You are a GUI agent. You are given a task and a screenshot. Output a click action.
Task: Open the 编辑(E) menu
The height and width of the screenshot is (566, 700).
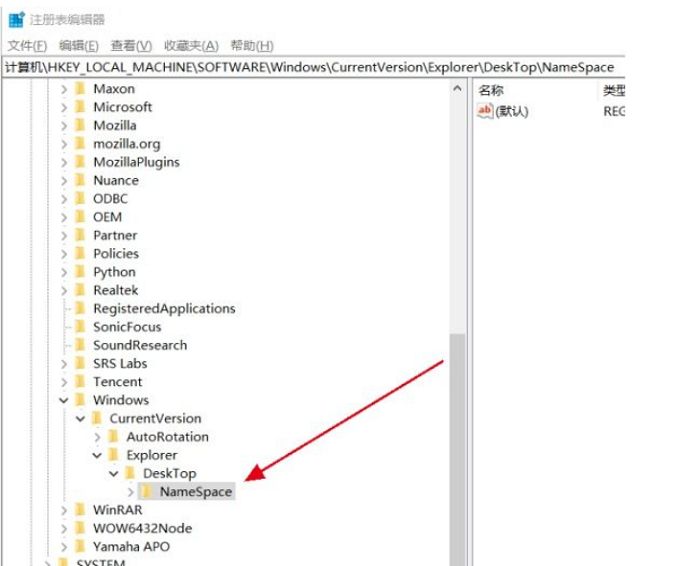(x=79, y=46)
